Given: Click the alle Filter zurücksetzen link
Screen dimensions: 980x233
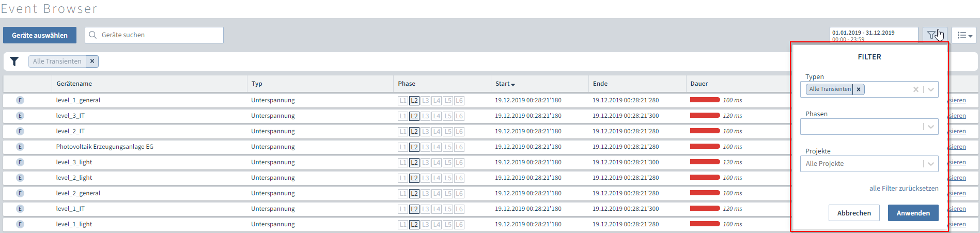Looking at the screenshot, I should 904,189.
